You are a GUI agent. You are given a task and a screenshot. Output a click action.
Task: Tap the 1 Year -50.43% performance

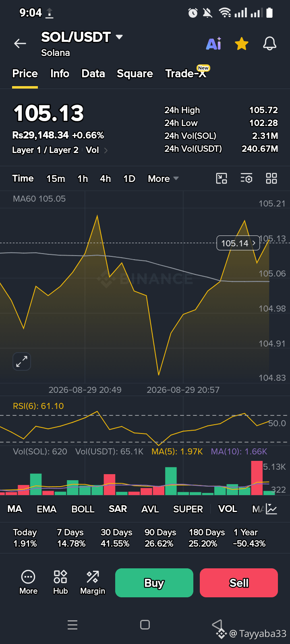249,538
